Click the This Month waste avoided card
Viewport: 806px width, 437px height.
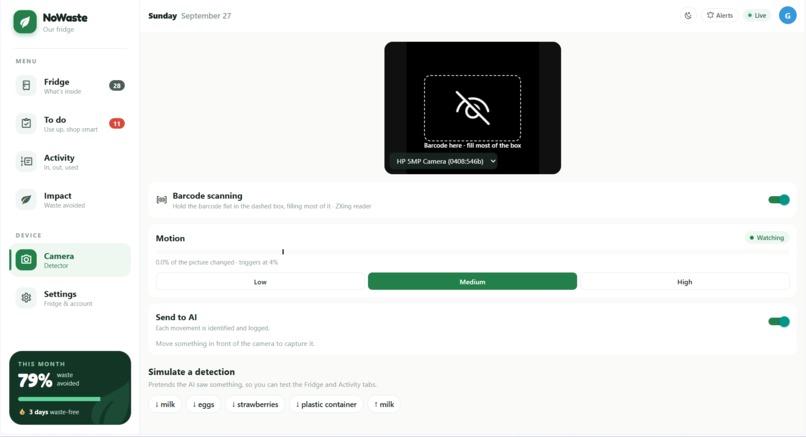(70, 388)
